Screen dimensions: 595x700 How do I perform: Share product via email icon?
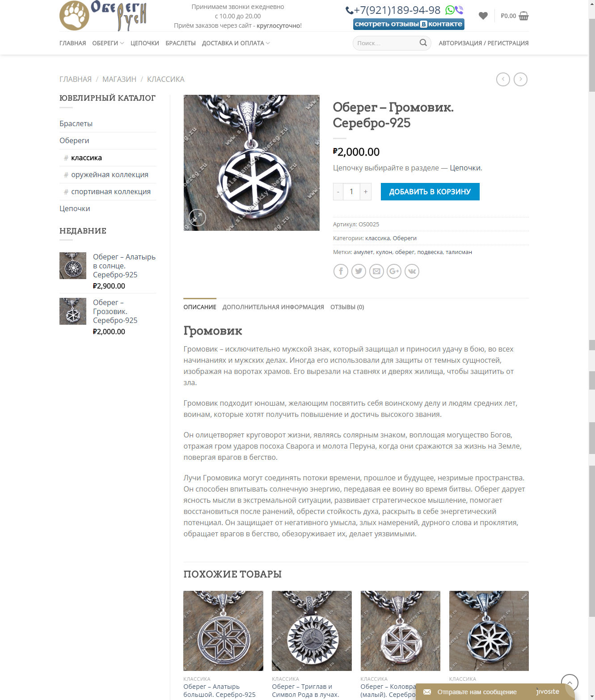click(x=376, y=271)
